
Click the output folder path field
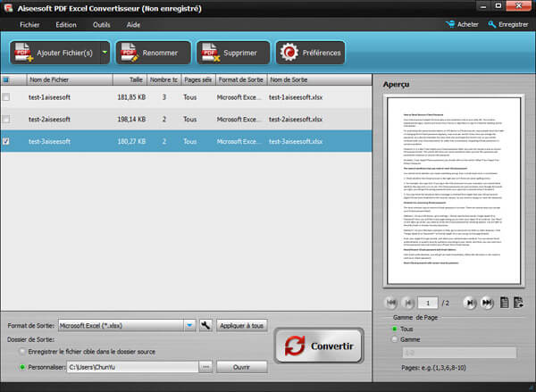pos(132,367)
